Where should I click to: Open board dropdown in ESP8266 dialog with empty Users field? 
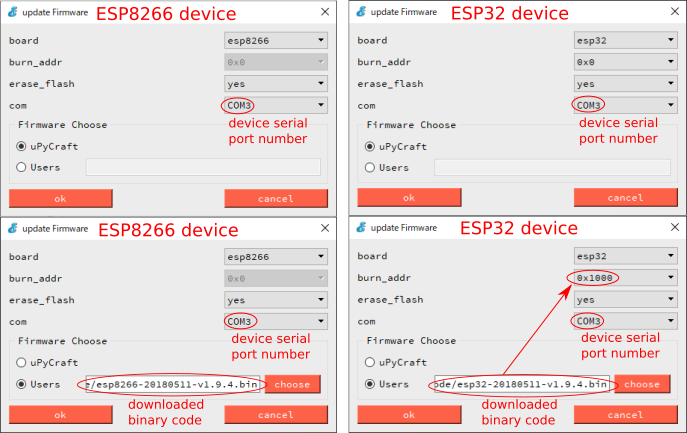[x=276, y=40]
